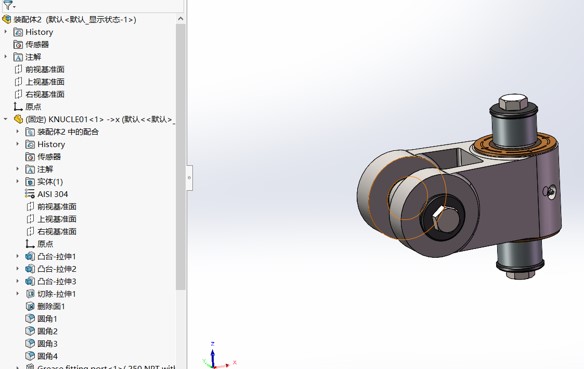Expand the 凸台-拉伸1 feature

coord(18,257)
